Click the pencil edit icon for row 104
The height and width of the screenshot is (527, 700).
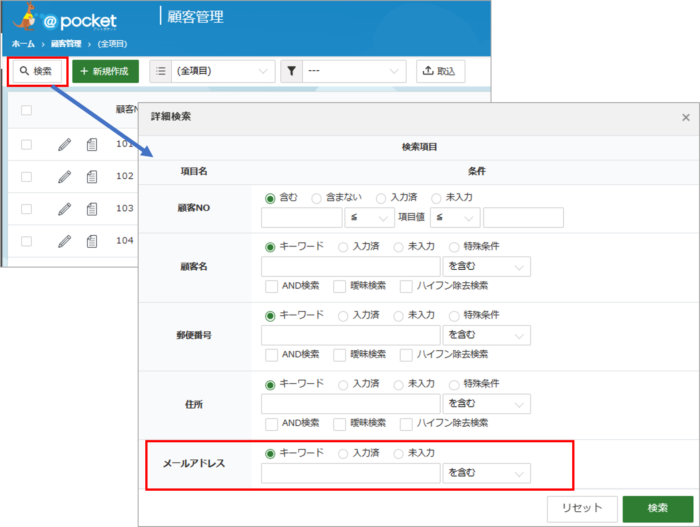pyautogui.click(x=65, y=241)
